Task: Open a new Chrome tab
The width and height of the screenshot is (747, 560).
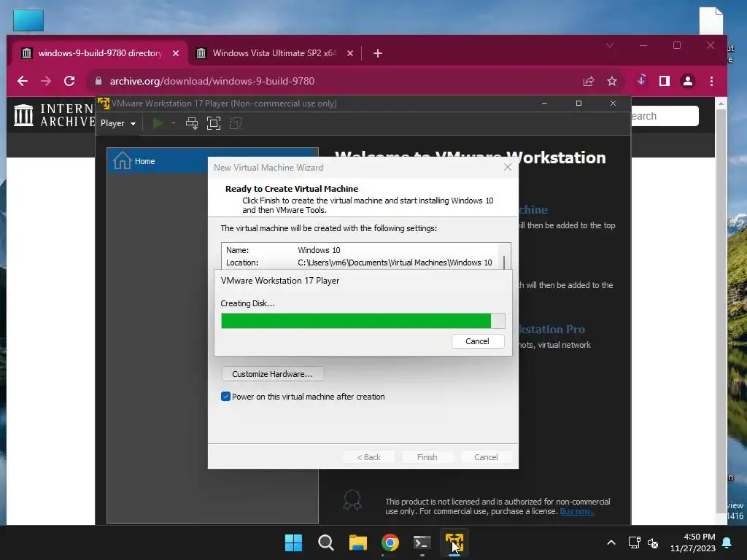Action: tap(378, 53)
